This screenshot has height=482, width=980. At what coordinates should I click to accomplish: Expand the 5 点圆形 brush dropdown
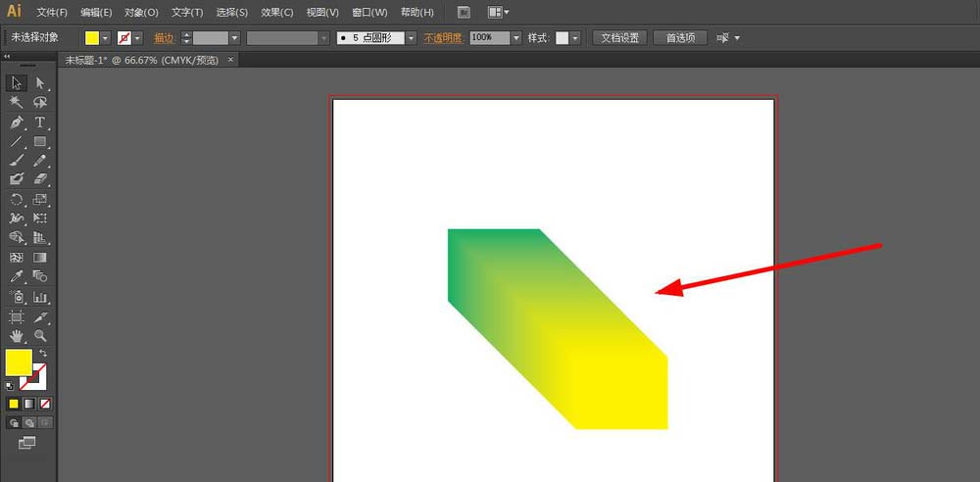[412, 38]
